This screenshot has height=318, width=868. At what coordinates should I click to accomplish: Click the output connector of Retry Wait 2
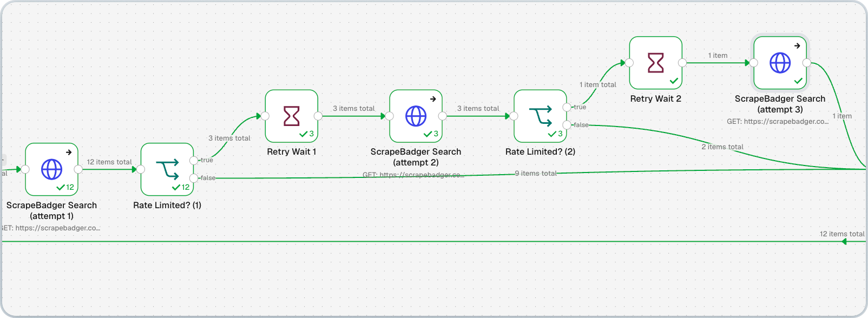[682, 63]
